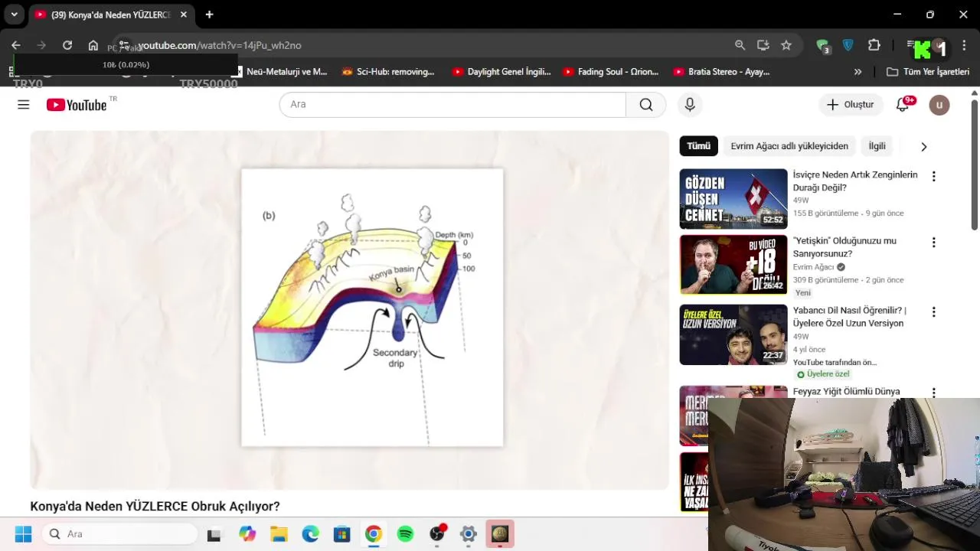
Task: Open the Chrome home page button
Action: click(93, 45)
